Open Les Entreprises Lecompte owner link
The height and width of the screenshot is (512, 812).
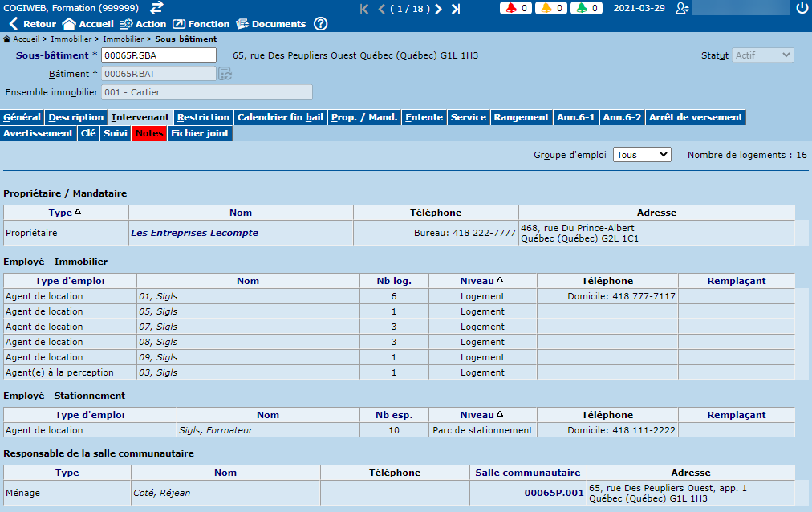coord(194,234)
